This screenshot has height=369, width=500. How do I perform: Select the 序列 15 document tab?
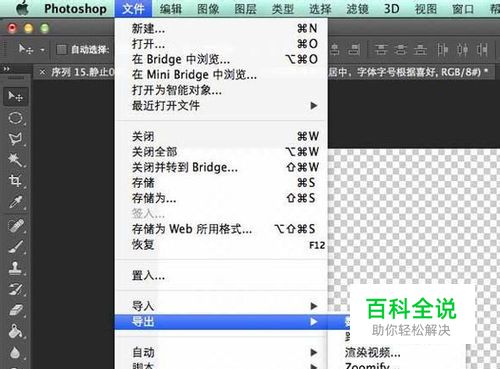83,72
